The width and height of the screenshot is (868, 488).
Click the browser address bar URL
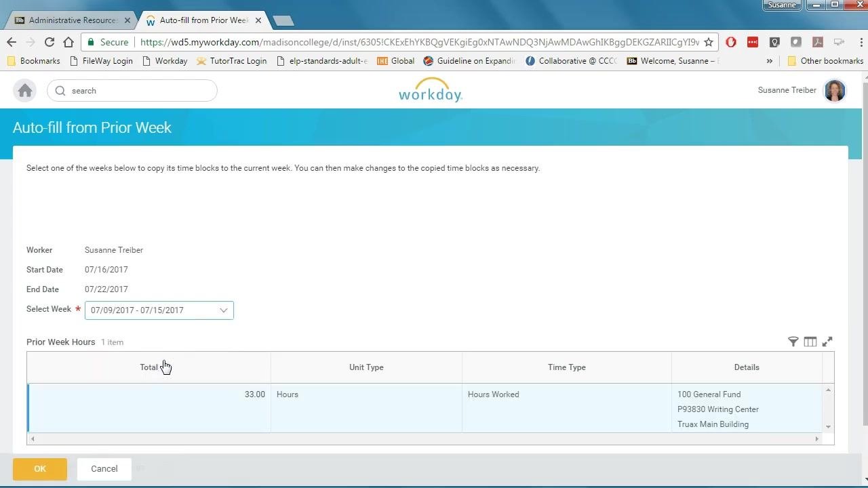(420, 42)
